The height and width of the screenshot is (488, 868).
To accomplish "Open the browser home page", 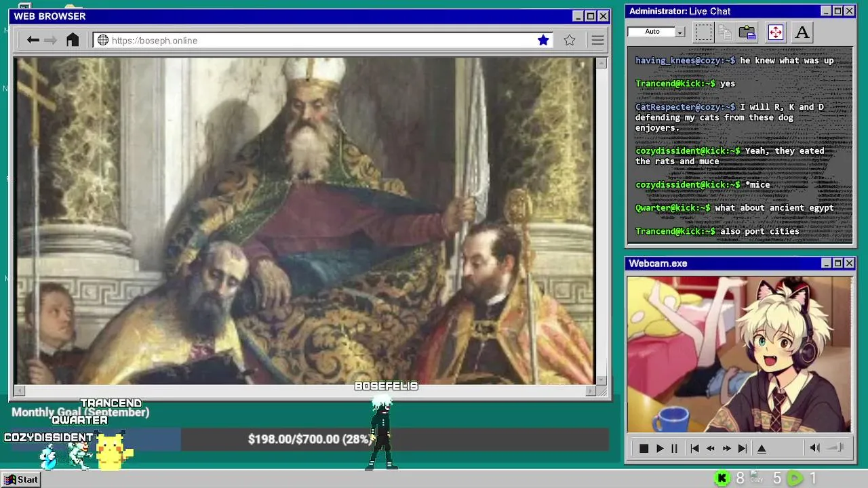I will (x=73, y=40).
